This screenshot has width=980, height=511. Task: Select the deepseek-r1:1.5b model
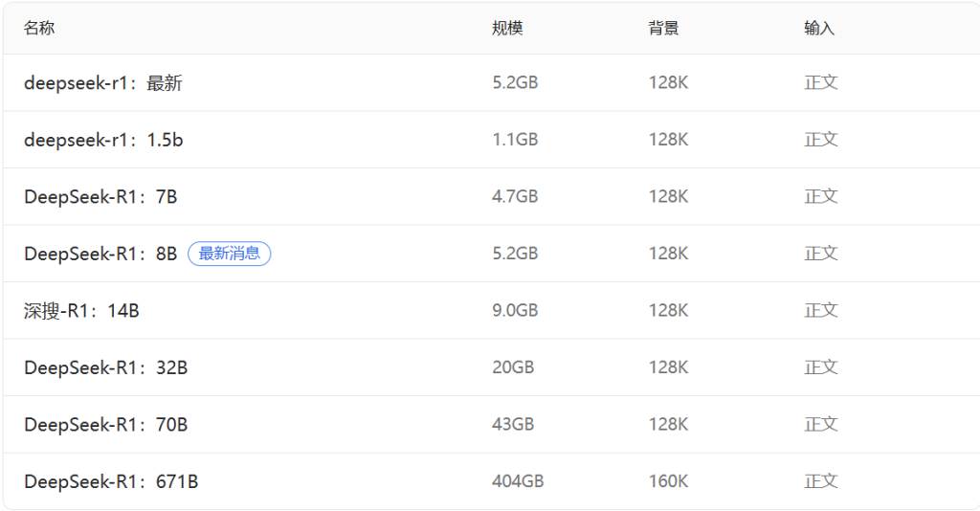[x=103, y=140]
